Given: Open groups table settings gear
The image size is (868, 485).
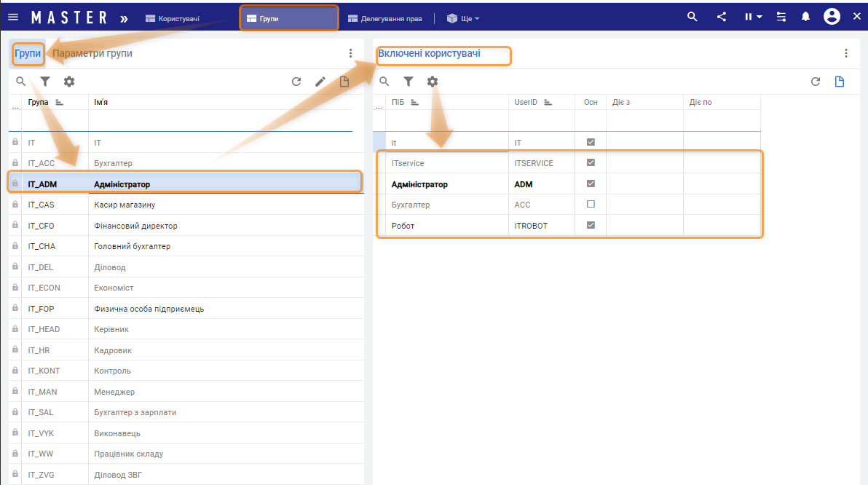Looking at the screenshot, I should pyautogui.click(x=69, y=82).
